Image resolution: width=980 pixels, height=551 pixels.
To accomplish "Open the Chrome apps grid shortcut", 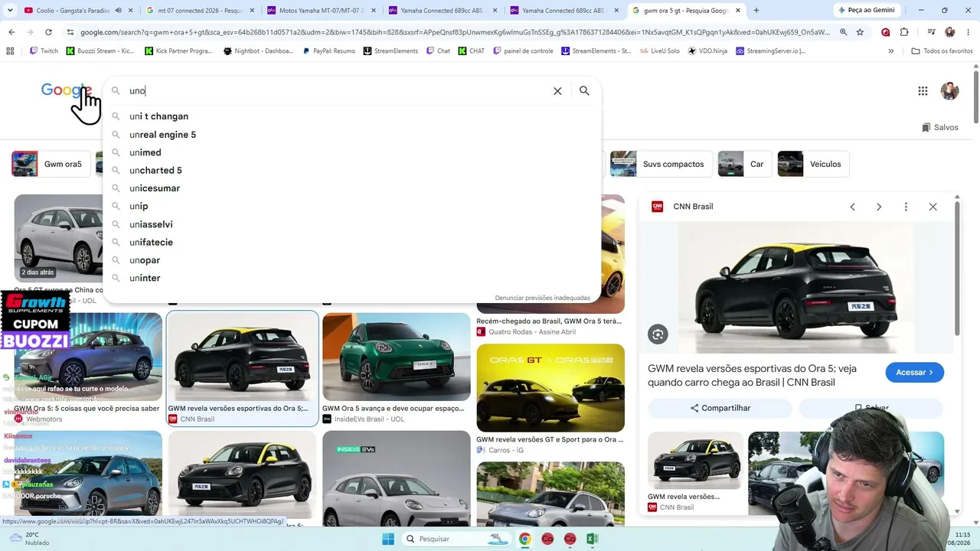I will pyautogui.click(x=10, y=51).
